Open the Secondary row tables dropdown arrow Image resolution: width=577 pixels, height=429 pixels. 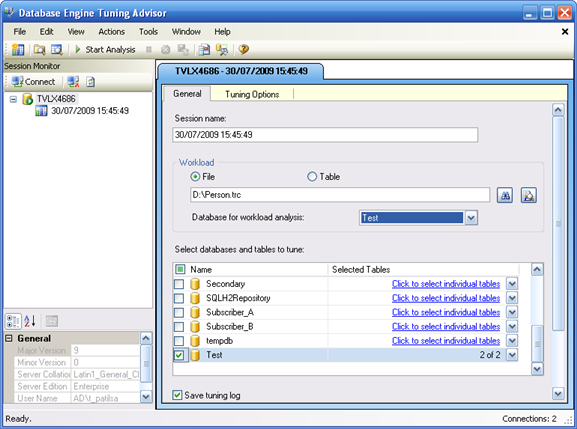tap(512, 284)
